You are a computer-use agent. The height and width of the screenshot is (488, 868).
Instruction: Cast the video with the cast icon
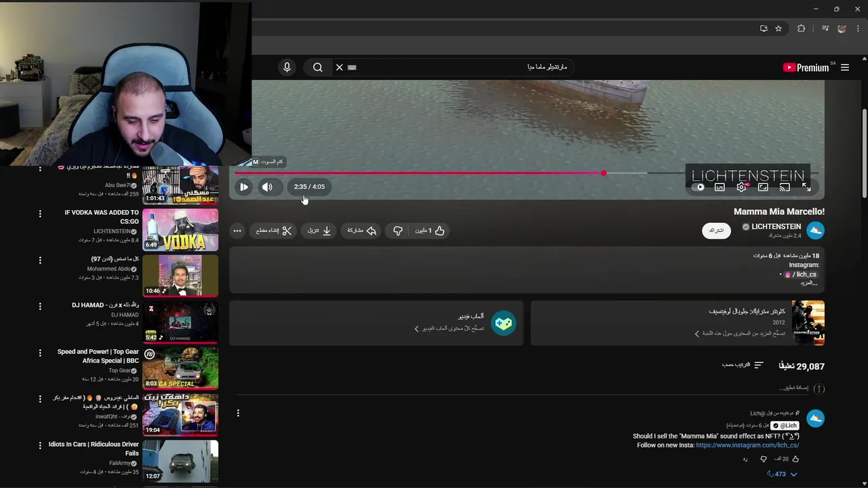[x=785, y=187]
